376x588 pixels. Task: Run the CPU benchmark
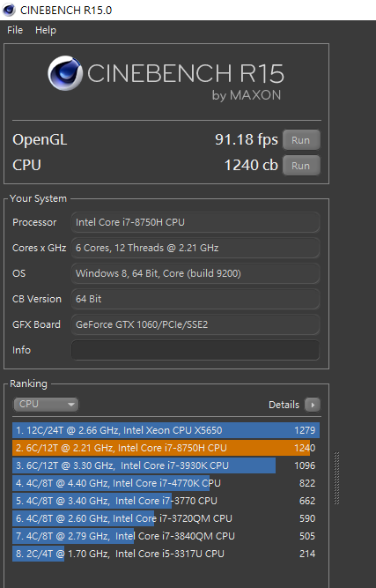tap(301, 166)
